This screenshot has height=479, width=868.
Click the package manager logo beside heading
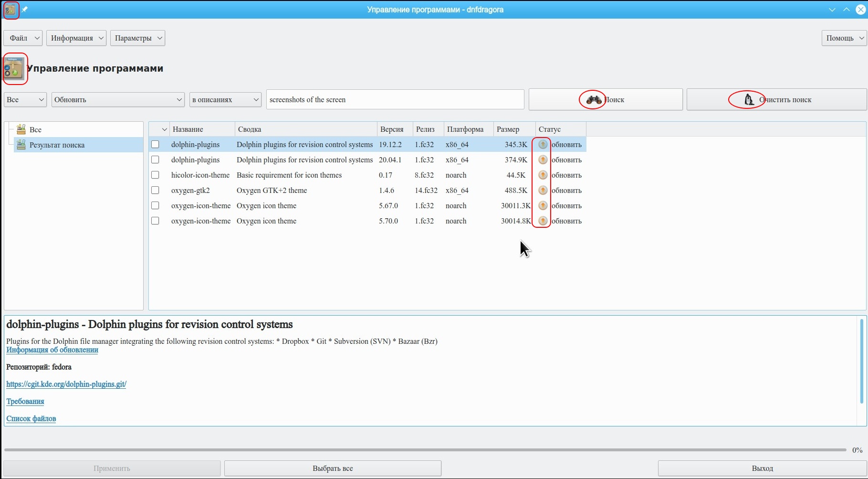click(x=14, y=69)
